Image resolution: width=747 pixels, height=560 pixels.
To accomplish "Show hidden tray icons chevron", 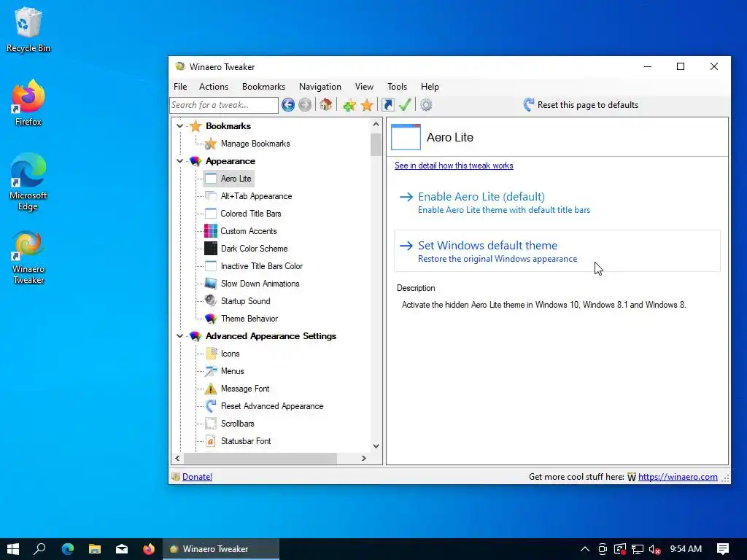I will click(584, 549).
